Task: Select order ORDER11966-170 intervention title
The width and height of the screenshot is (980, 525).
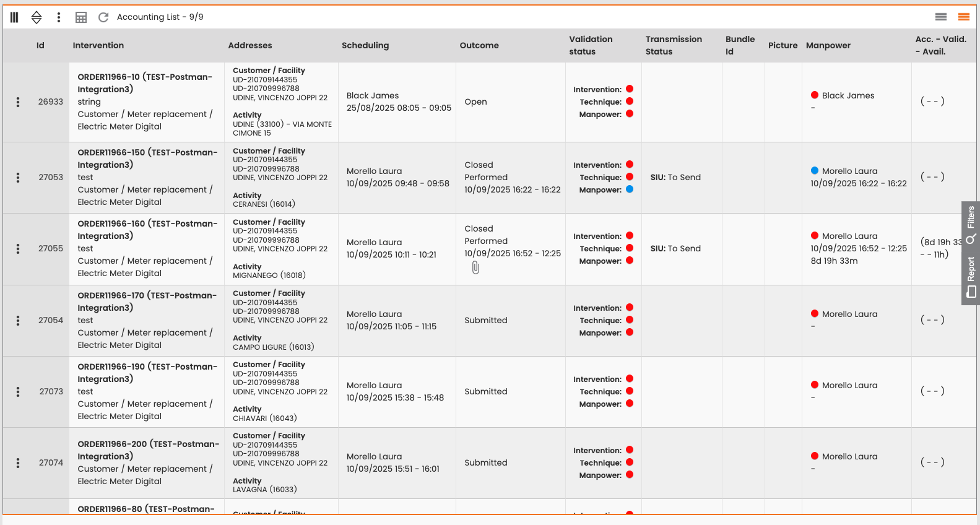Action: (147, 302)
